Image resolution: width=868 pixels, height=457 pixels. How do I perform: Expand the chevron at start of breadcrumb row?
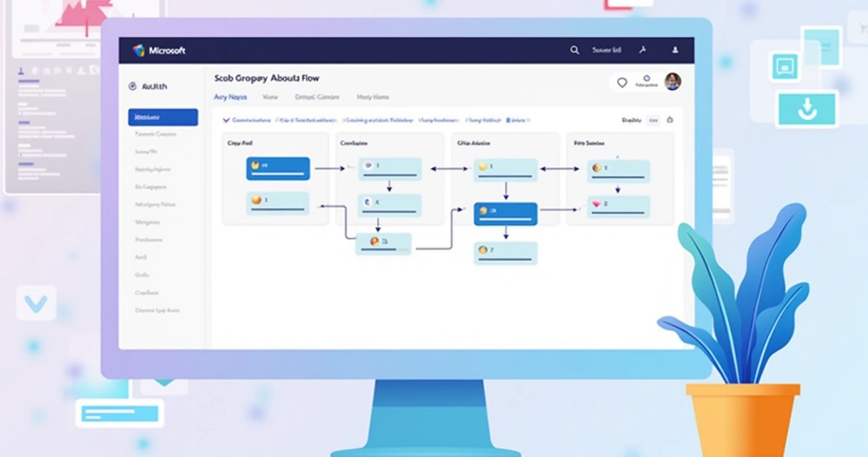pyautogui.click(x=226, y=121)
